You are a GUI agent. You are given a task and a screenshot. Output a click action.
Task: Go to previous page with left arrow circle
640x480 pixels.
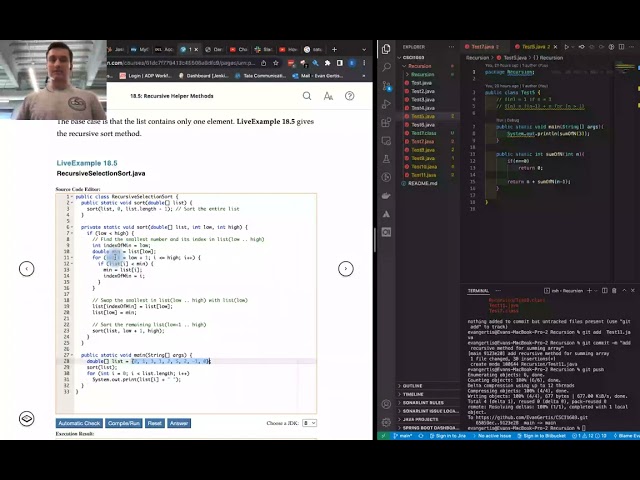click(x=27, y=269)
